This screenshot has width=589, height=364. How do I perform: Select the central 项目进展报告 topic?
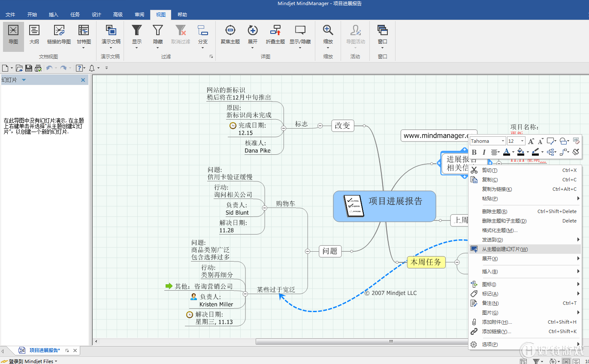384,206
